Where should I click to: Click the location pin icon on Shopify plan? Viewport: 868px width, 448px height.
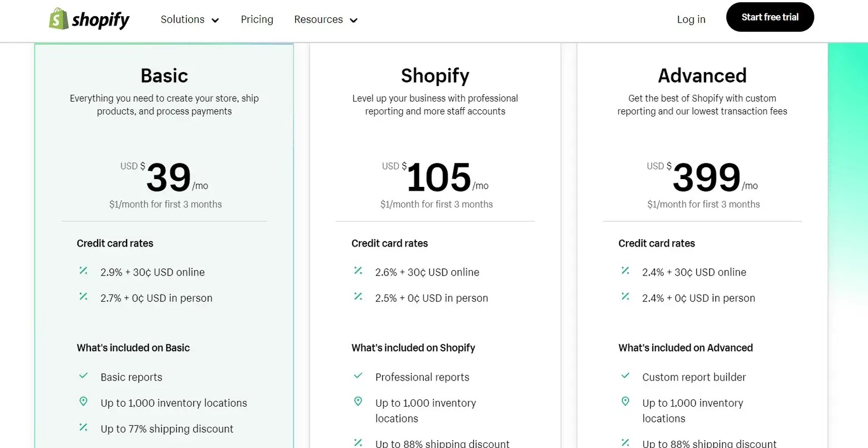tap(358, 401)
